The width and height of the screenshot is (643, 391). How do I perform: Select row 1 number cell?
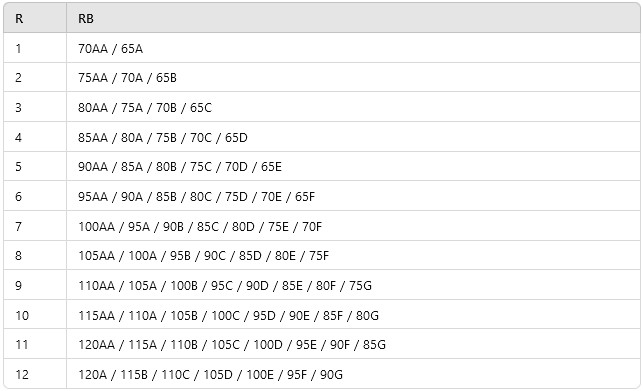pos(35,48)
